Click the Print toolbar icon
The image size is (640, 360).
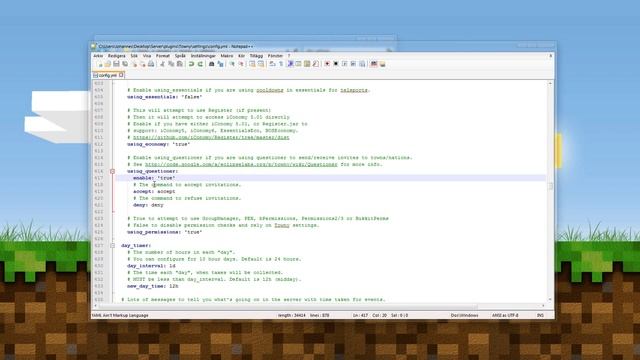click(151, 64)
